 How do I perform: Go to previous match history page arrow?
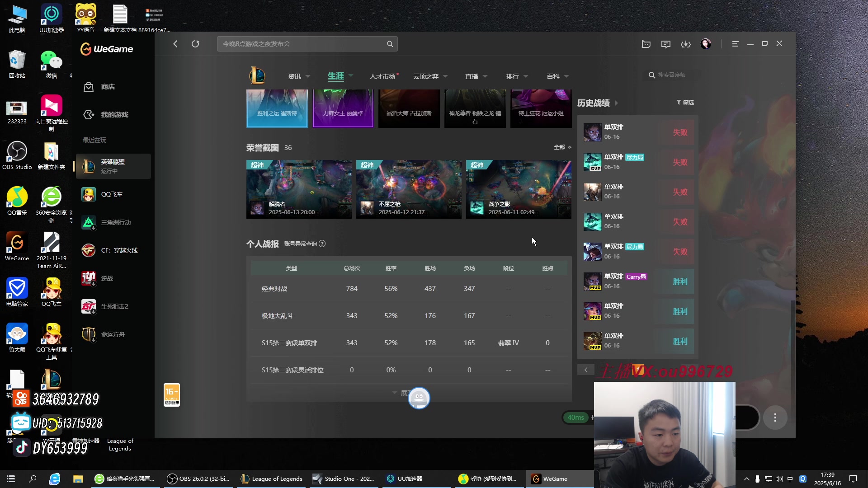[586, 370]
